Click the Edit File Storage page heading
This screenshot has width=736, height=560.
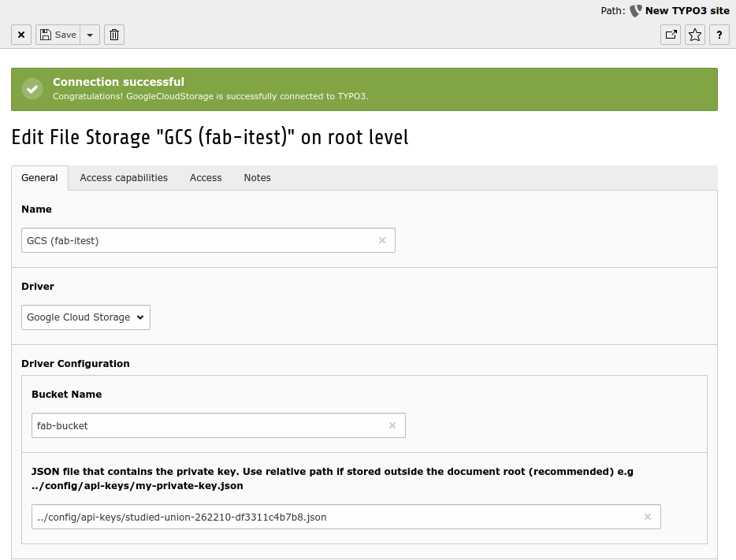(210, 137)
